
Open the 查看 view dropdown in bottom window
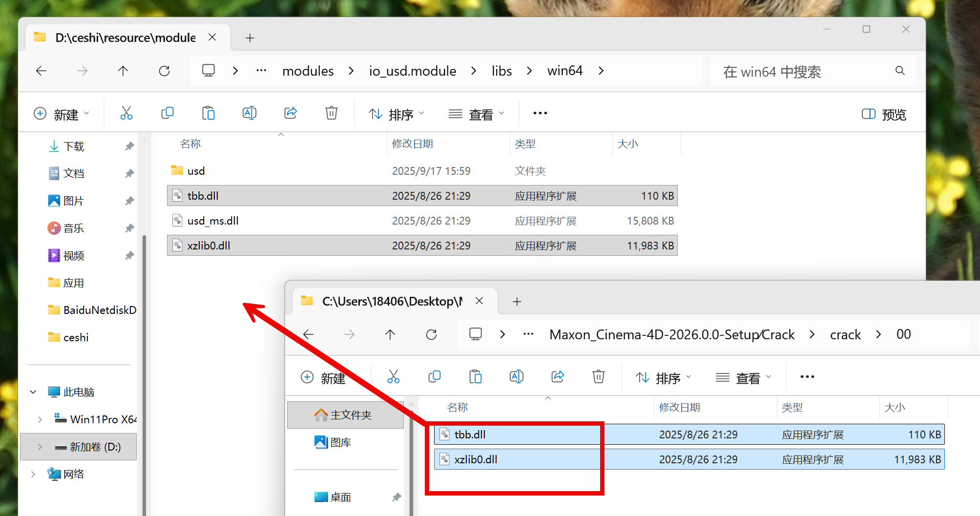tap(743, 377)
